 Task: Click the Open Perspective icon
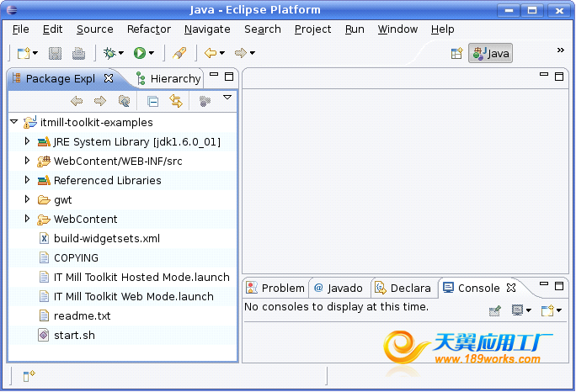pos(456,54)
